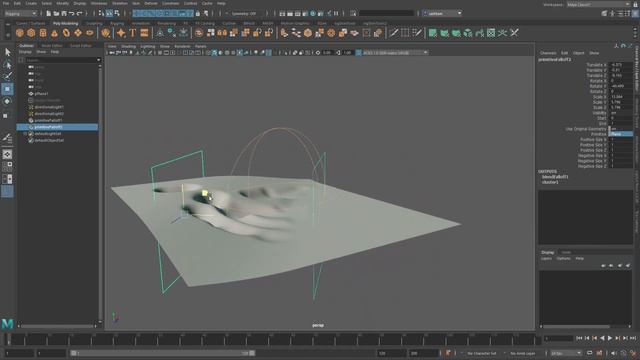Open the Primitive value dropdown in Channel Box
The image size is (640, 360).
[x=620, y=134]
